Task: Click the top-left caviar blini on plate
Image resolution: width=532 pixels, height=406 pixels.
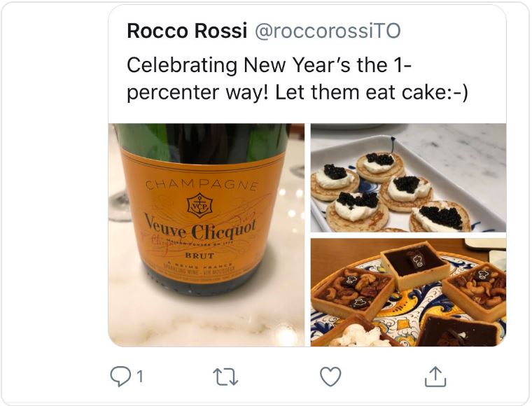Action: click(x=335, y=178)
